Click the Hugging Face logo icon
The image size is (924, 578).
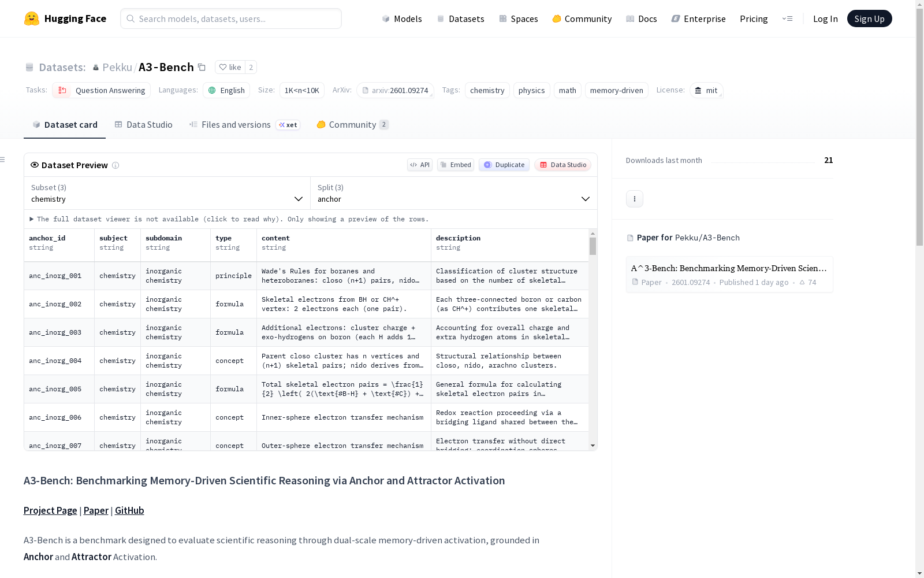click(32, 18)
